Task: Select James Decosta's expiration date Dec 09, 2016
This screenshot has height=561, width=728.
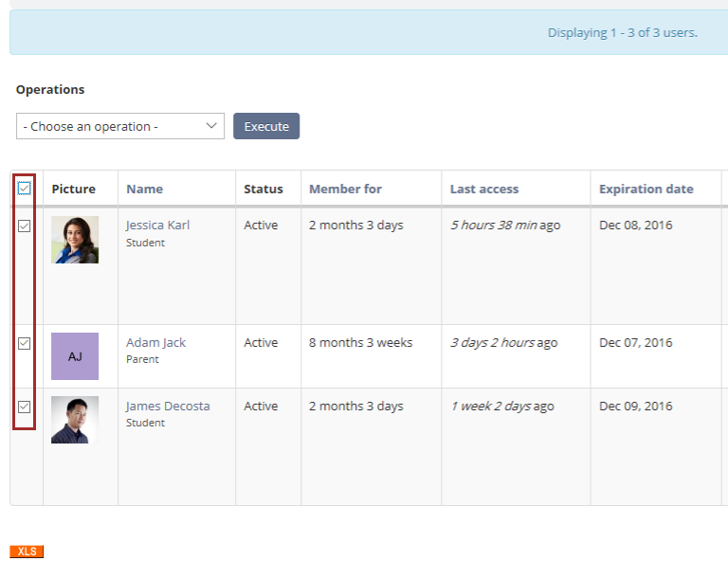Action: pyautogui.click(x=636, y=406)
